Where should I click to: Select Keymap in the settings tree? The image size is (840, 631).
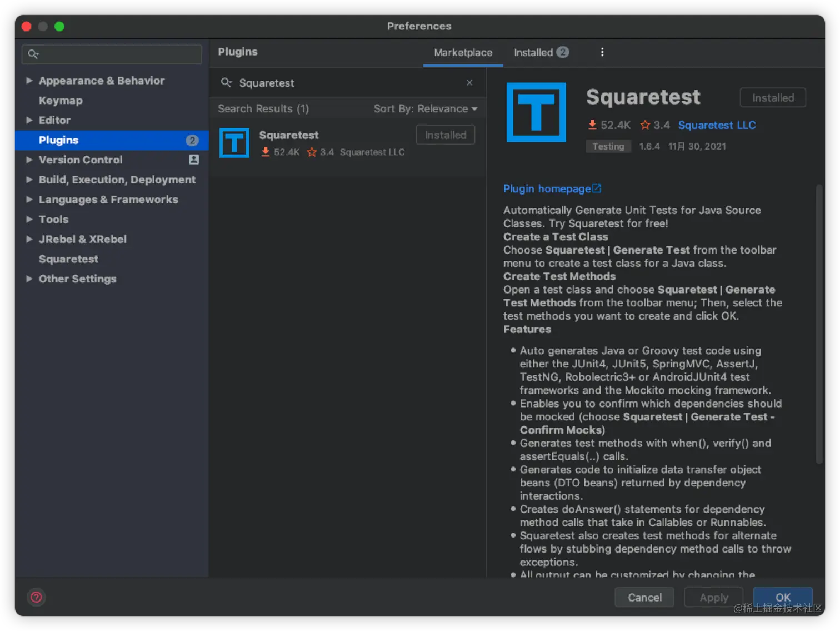(61, 101)
